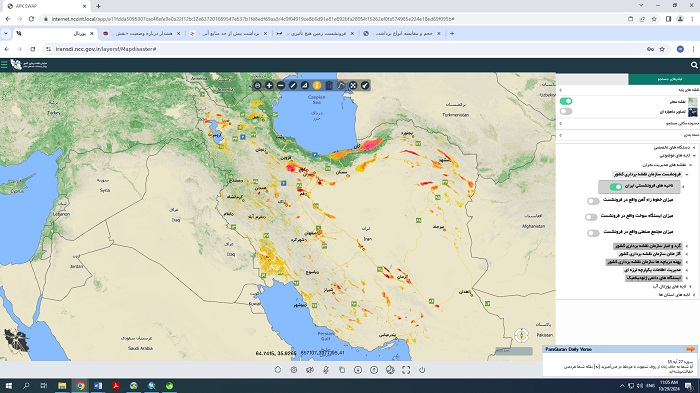Expand the province layers tree item
Screen dimensions: 700x393
click(x=694, y=295)
